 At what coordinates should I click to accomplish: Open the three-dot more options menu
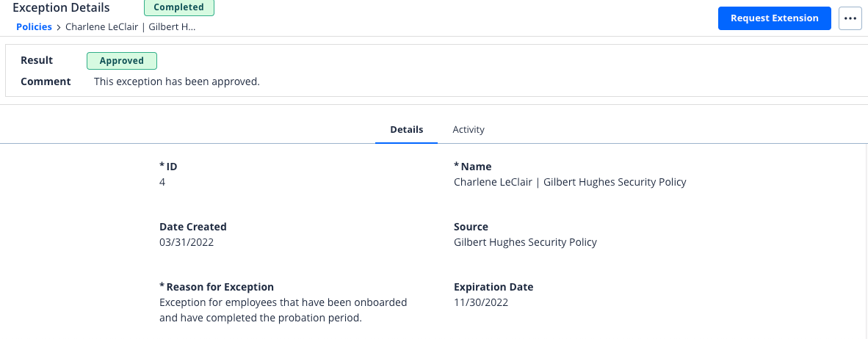pos(850,18)
